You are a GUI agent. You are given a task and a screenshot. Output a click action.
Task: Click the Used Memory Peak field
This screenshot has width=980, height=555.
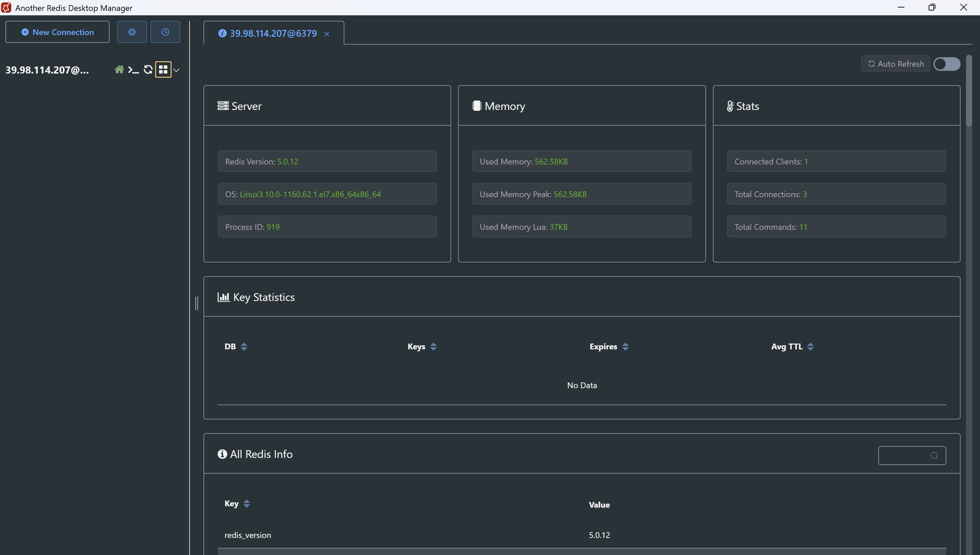[582, 194]
